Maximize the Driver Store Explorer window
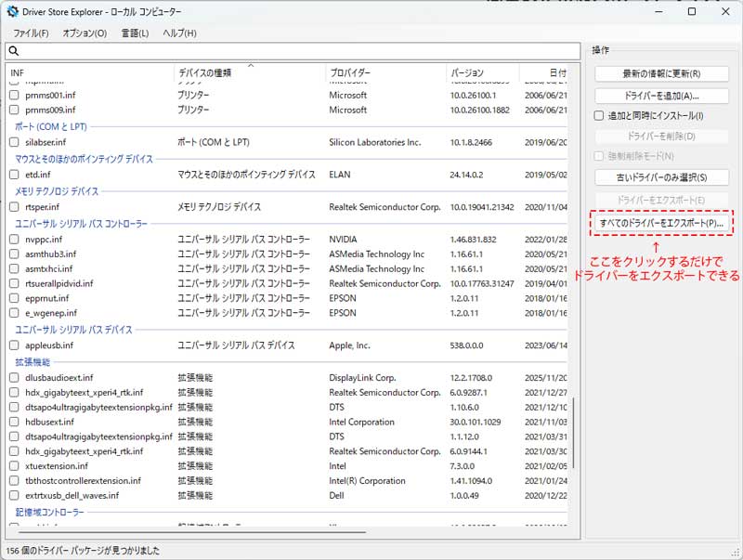This screenshot has width=743, height=560. click(x=692, y=11)
